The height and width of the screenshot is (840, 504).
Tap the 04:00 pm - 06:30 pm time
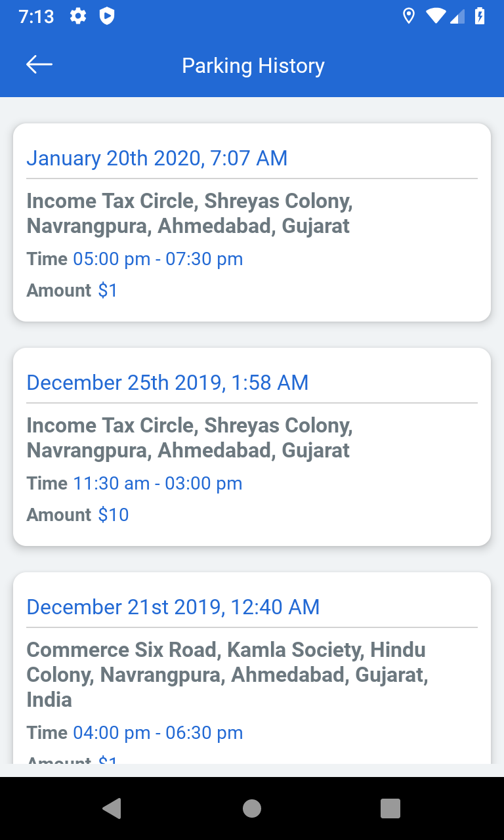click(157, 733)
